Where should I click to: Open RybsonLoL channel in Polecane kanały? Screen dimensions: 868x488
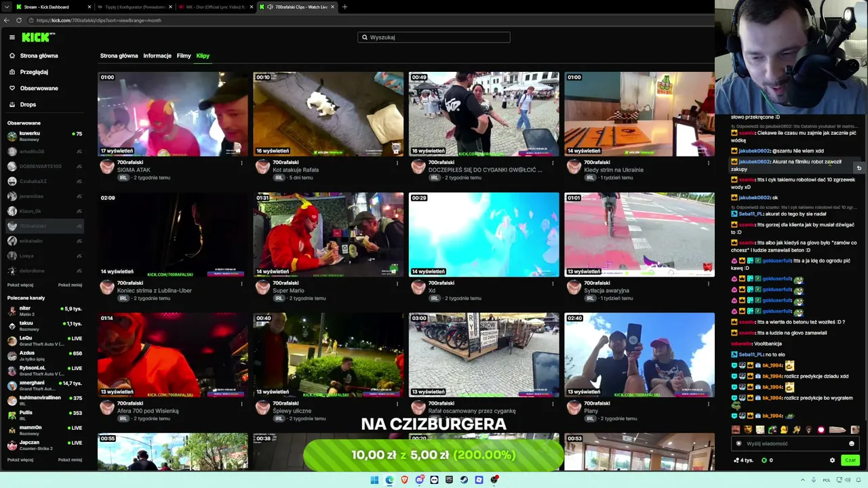tap(45, 371)
